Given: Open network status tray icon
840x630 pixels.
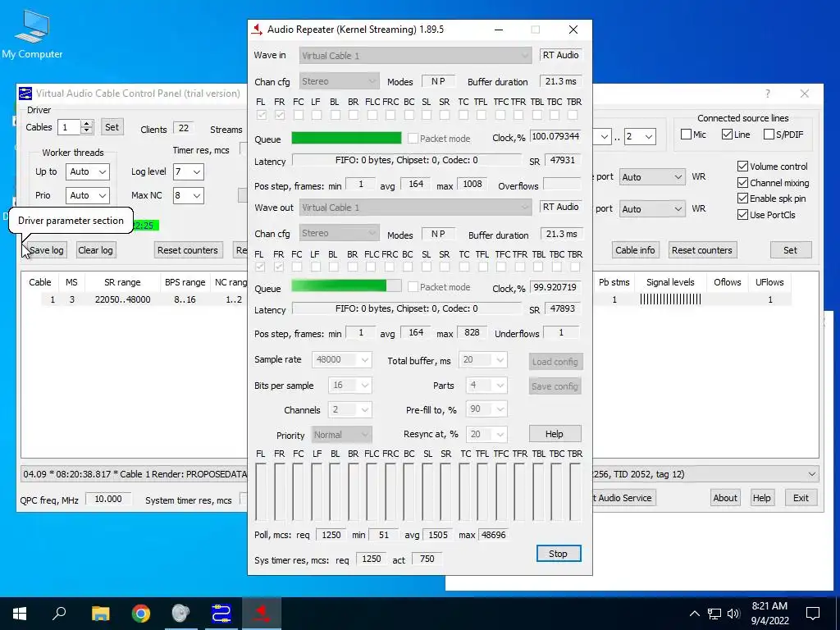Looking at the screenshot, I should [714, 614].
